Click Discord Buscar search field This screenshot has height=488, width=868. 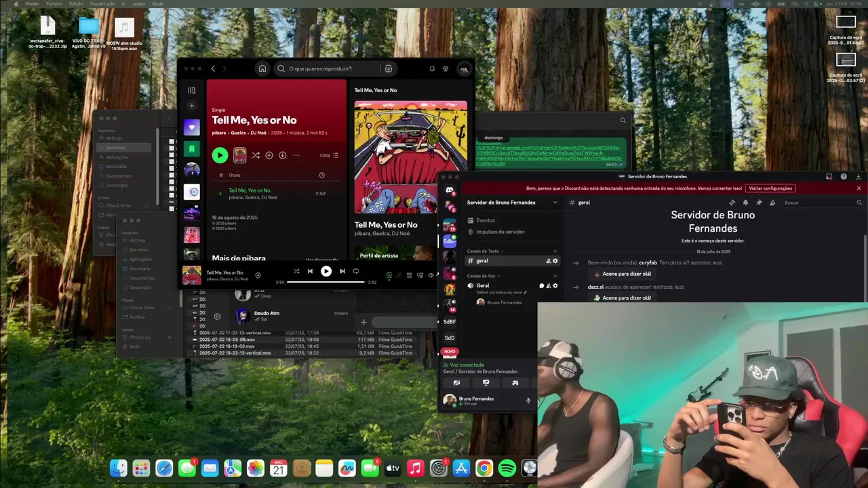pyautogui.click(x=822, y=203)
